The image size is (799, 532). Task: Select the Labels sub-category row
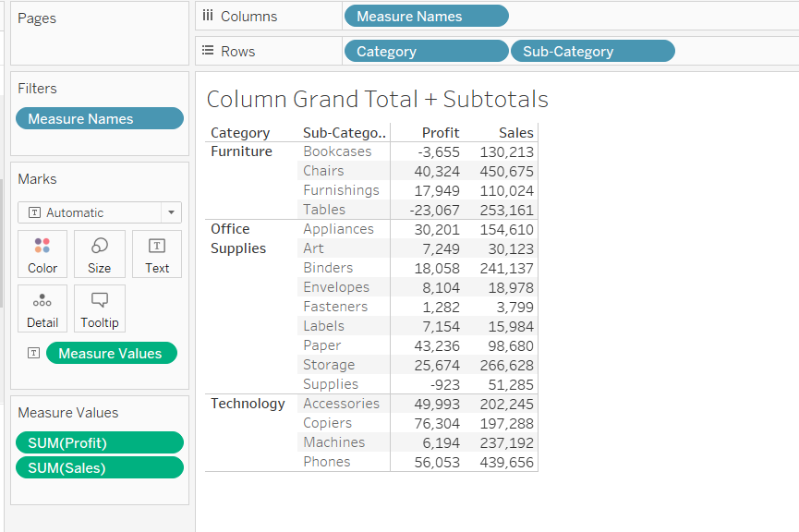pos(323,326)
